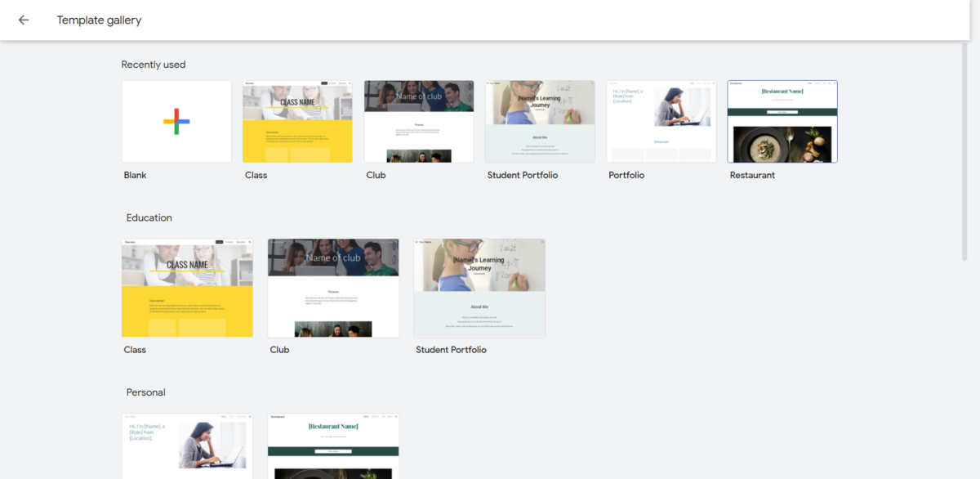Choose the Club template thumbnail in Recently used
Viewport: 980px width, 479px height.
click(419, 122)
